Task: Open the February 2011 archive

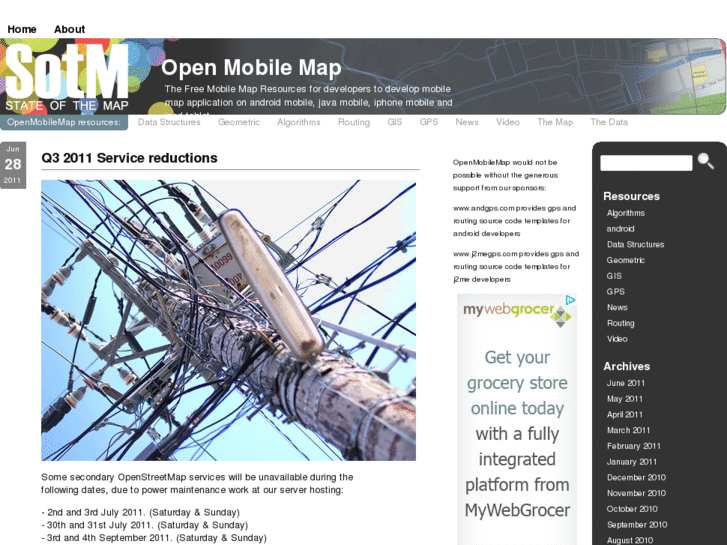Action: pyautogui.click(x=633, y=446)
